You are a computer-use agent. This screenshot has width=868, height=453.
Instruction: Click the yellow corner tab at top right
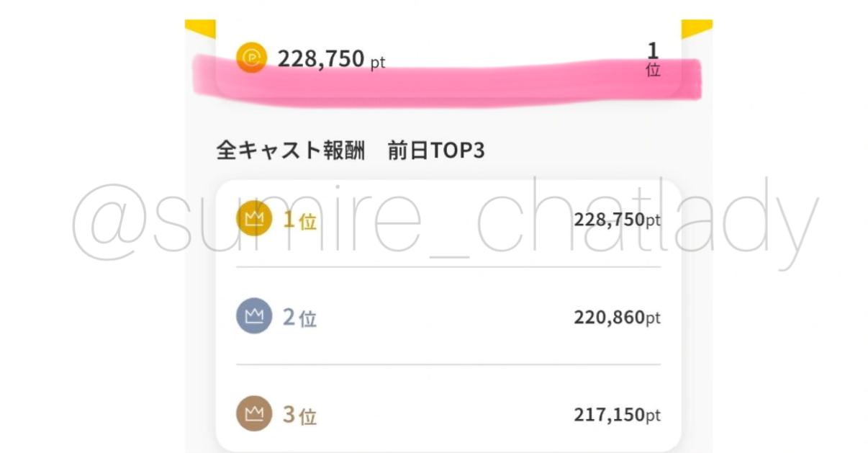697,28
